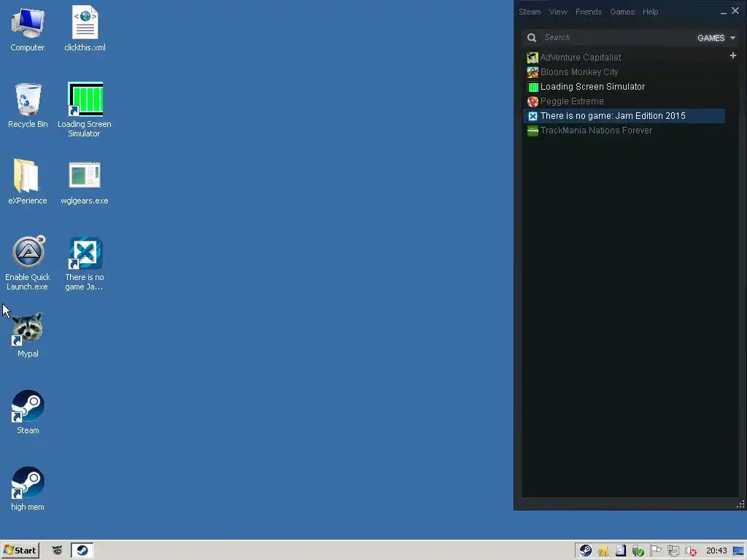
Task: Click the Steam window resize grip
Action: point(740,504)
